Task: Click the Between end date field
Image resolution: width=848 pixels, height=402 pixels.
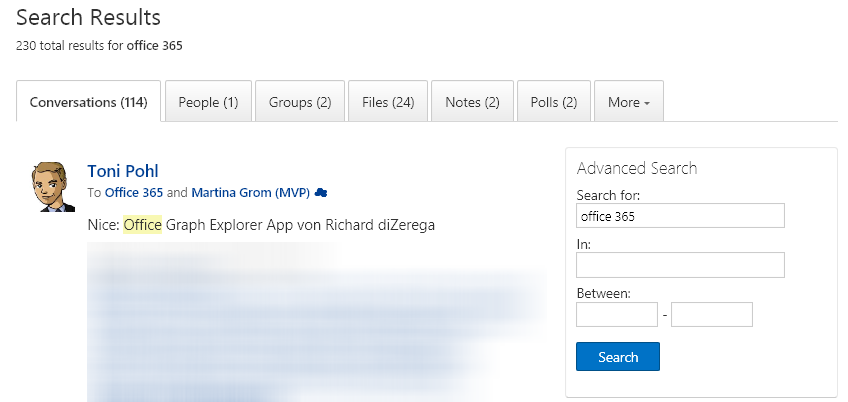Action: (x=712, y=314)
